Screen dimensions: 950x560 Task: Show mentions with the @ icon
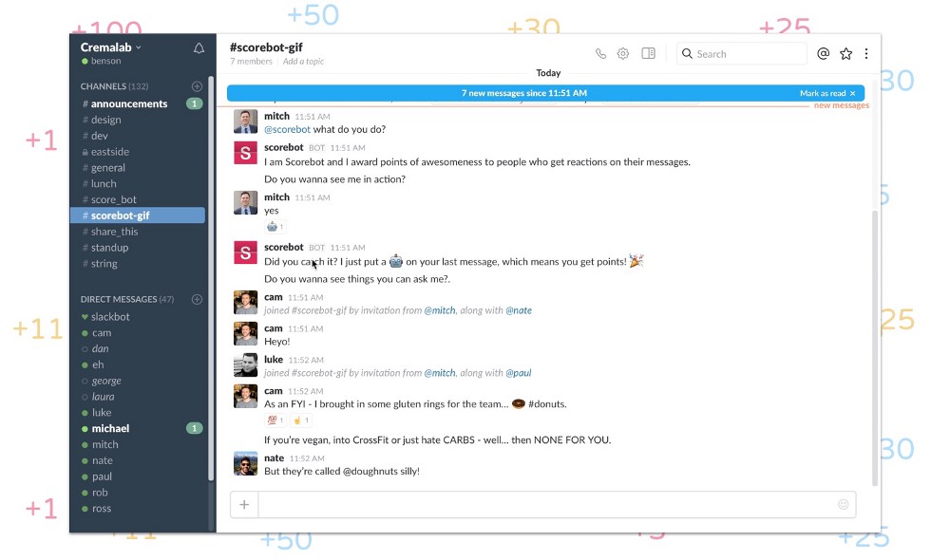823,54
